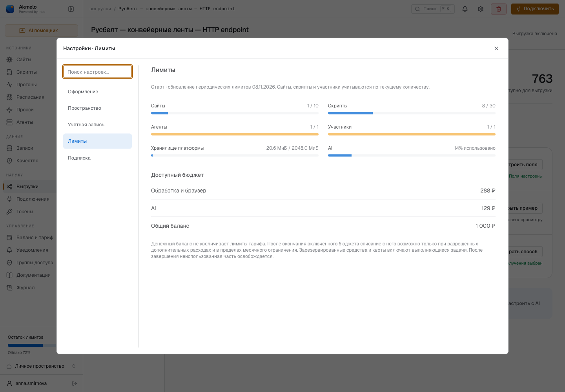Open Уведомления in sidebar
Screen dimensions: 565x392
pos(30,250)
